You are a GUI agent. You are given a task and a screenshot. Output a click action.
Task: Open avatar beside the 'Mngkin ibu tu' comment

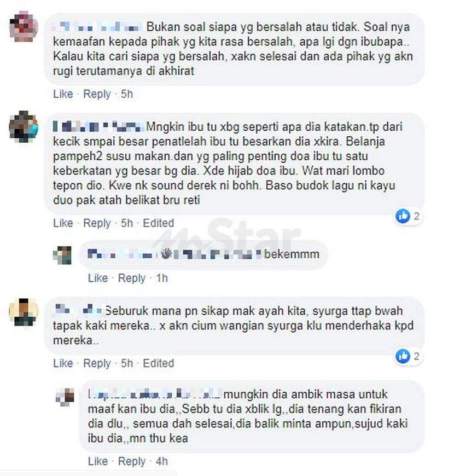[x=24, y=126]
